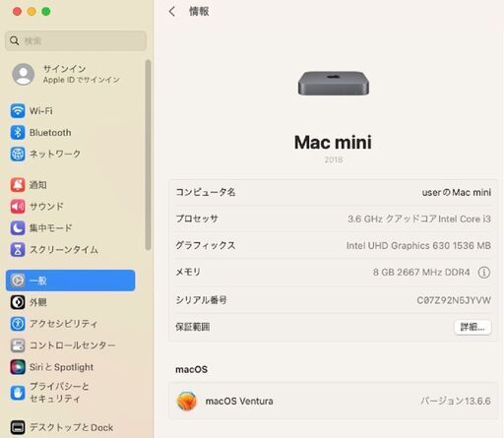The height and width of the screenshot is (438, 504).
Task: Click the 詳細... warranty button
Action: pyautogui.click(x=472, y=327)
